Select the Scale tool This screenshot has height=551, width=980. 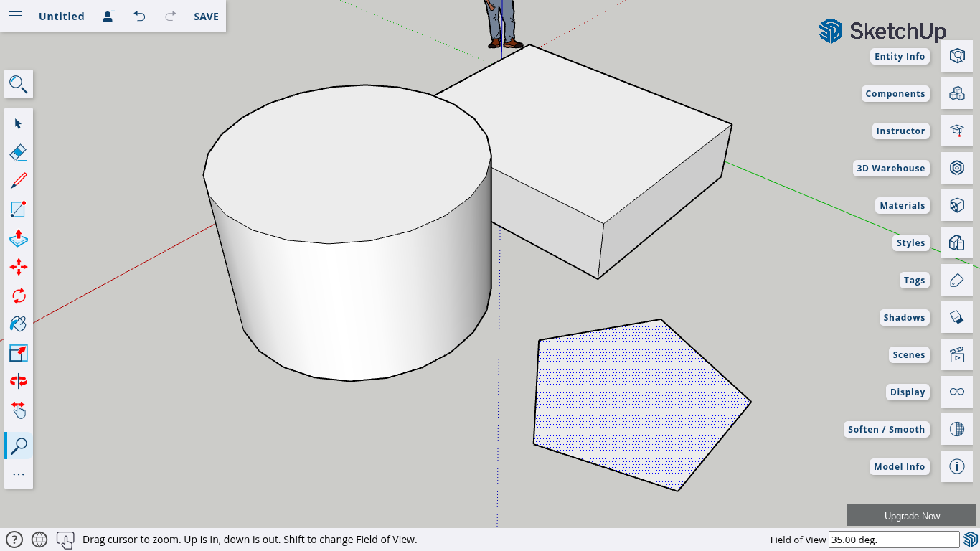[19, 353]
